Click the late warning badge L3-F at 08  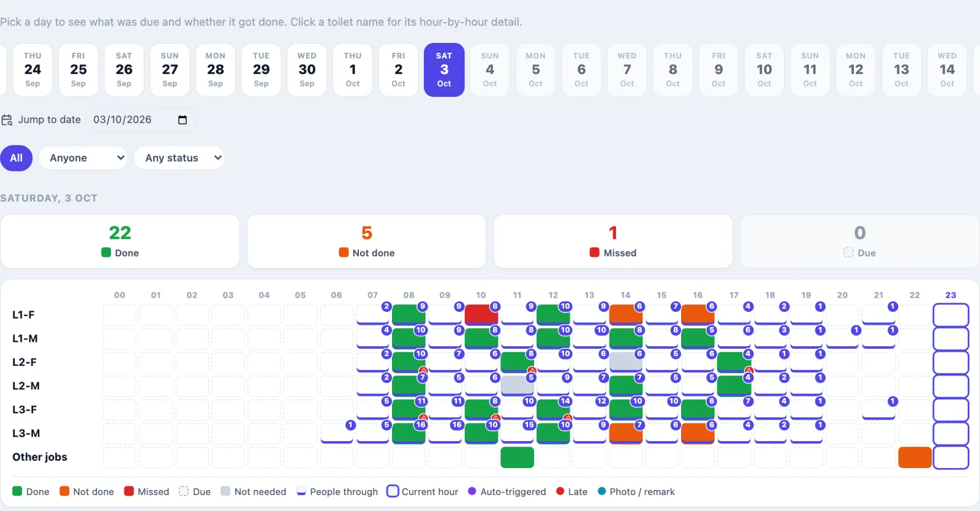[423, 418]
